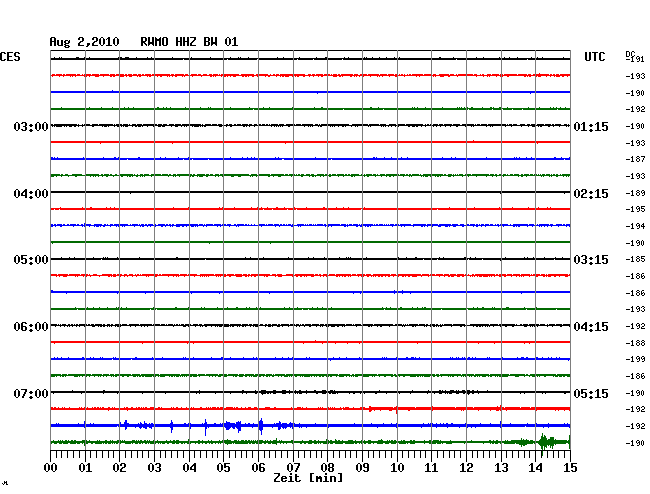Click the 02:15 UTC time label
Screen dimensions: 650x494
point(591,194)
